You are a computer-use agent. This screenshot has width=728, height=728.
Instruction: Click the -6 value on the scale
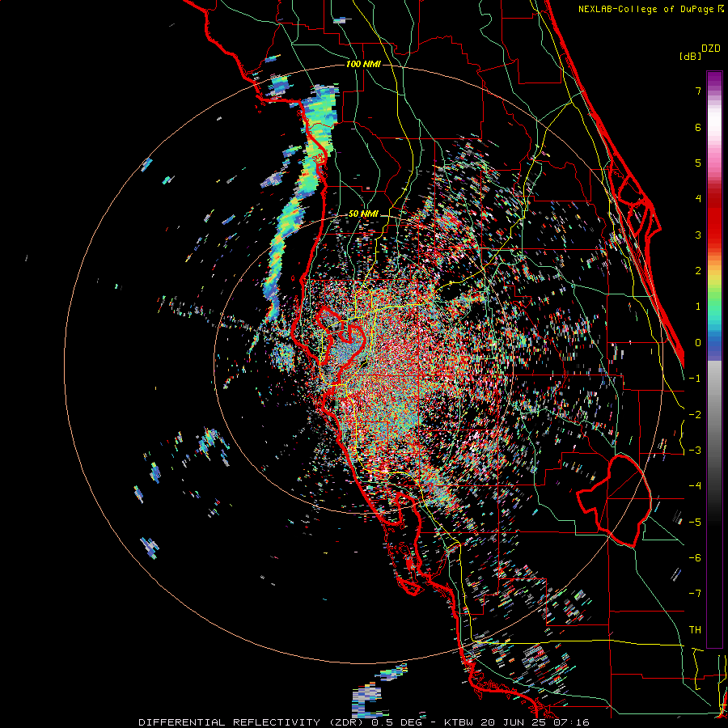[x=695, y=557]
